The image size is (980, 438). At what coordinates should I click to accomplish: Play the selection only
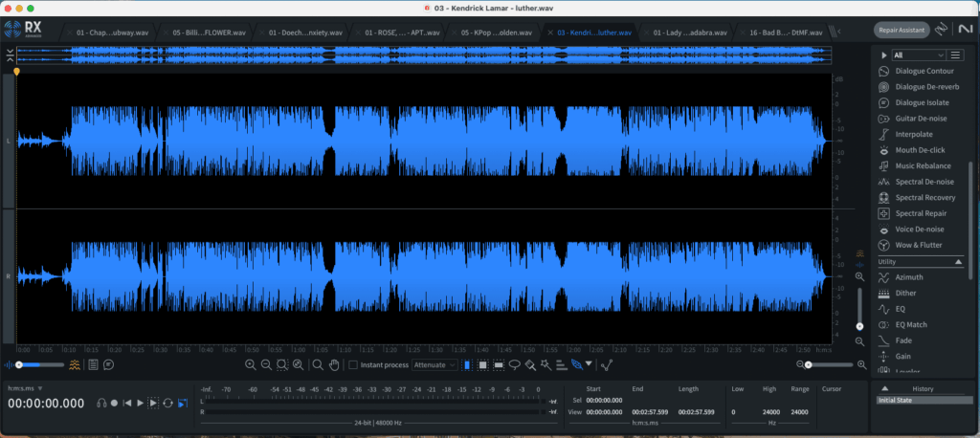(153, 403)
